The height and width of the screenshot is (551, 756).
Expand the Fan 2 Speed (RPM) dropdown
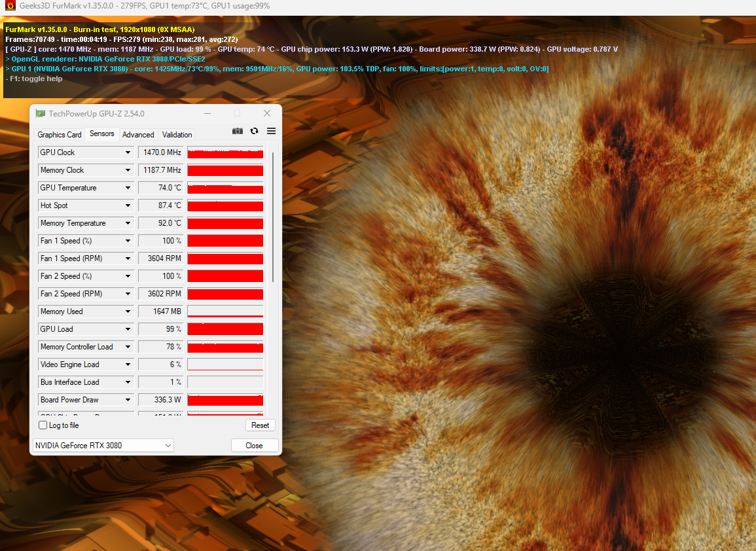coord(128,294)
